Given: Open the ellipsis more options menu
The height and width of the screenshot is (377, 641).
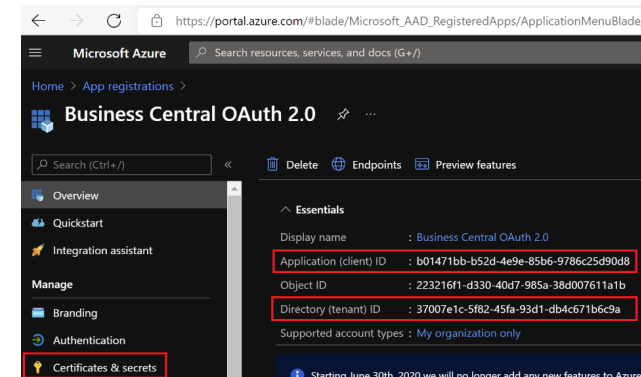Looking at the screenshot, I should point(370,114).
